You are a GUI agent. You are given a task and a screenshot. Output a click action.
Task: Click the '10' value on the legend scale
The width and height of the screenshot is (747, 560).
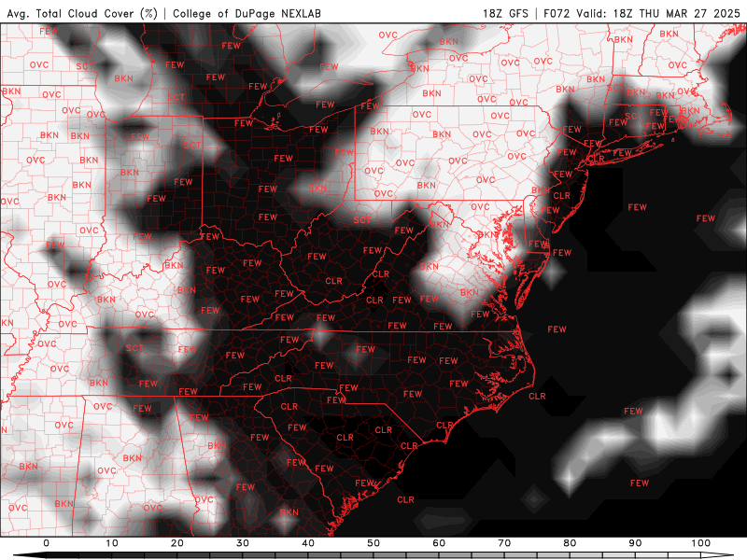(x=111, y=543)
